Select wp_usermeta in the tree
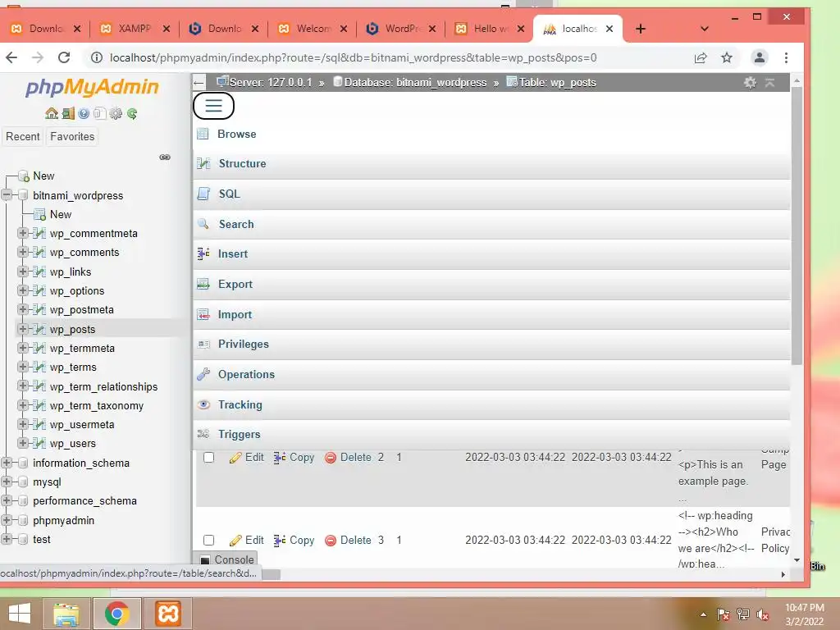 point(82,424)
